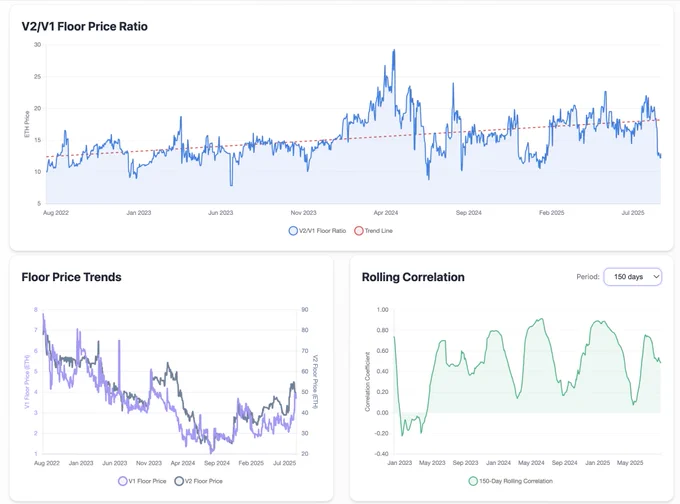Toggle the Trend Line legend circle

click(359, 231)
